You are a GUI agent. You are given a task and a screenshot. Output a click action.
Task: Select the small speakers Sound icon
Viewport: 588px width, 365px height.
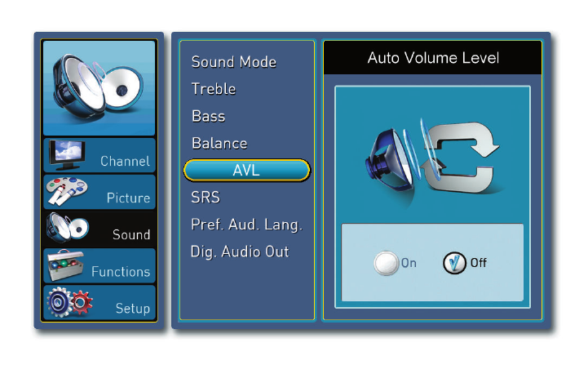pos(68,228)
